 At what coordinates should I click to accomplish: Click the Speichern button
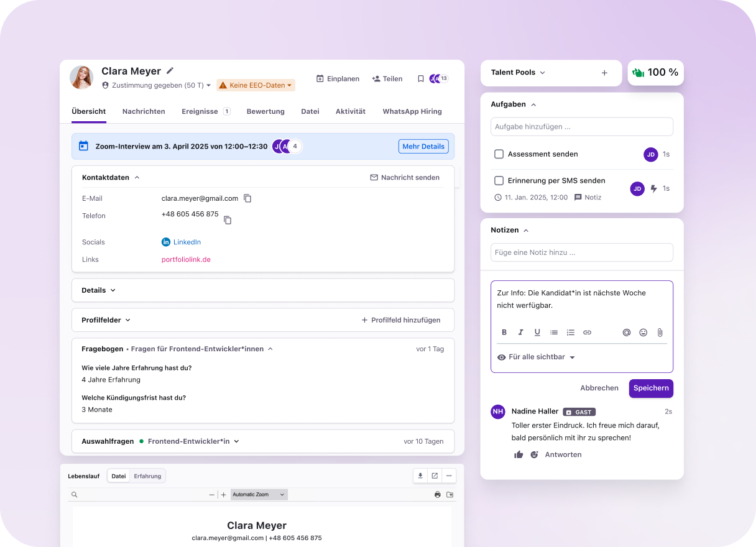650,388
